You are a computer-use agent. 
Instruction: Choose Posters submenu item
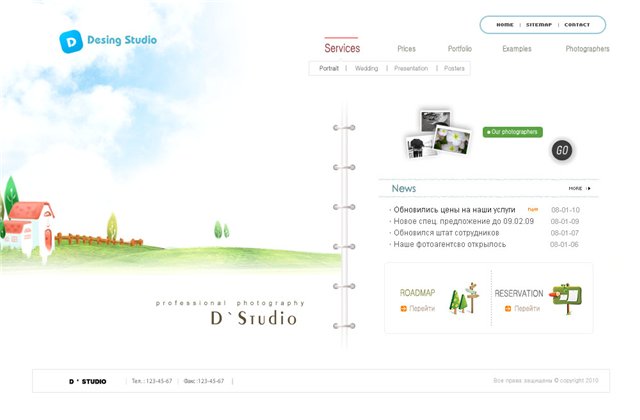[454, 69]
